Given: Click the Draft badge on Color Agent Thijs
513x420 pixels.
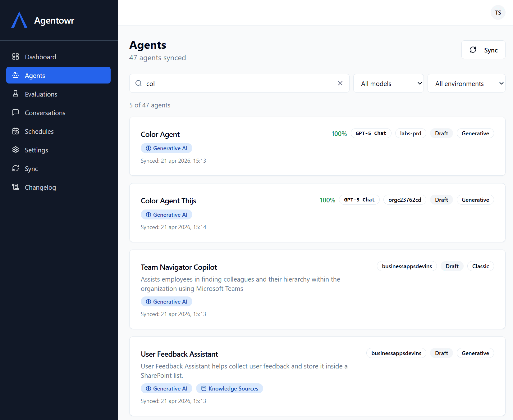Looking at the screenshot, I should coord(442,200).
